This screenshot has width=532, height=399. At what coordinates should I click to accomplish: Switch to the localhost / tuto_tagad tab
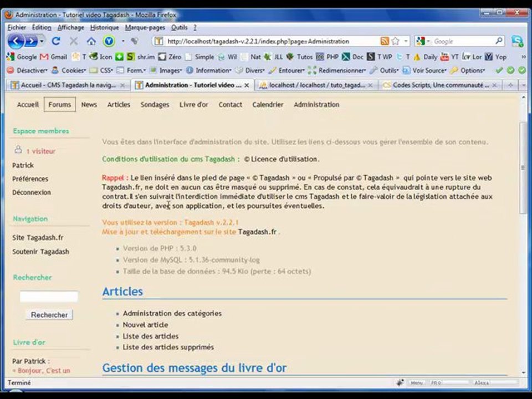[x=316, y=85]
